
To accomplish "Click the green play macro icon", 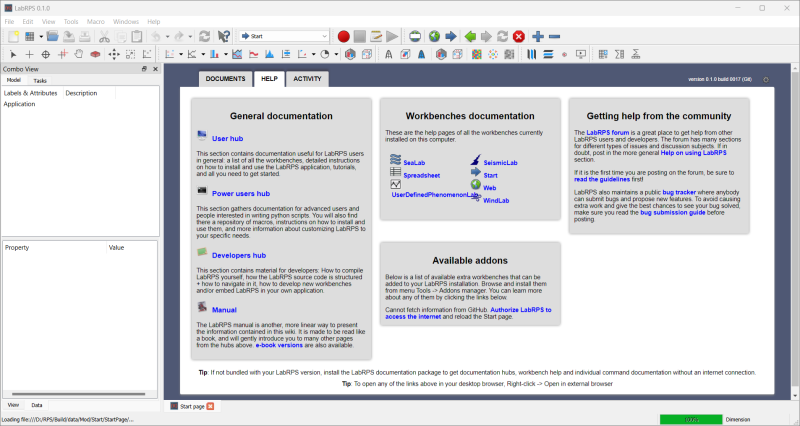I will click(x=392, y=36).
